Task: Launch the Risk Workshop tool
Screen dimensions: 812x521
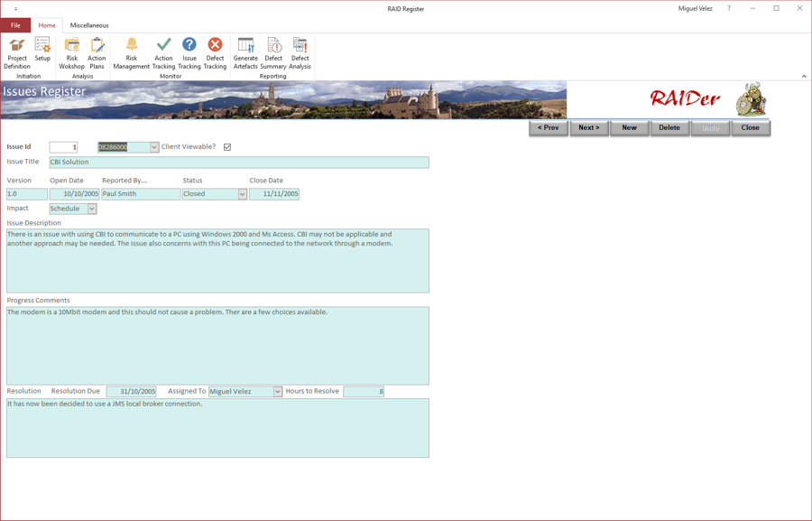Action: coord(71,53)
